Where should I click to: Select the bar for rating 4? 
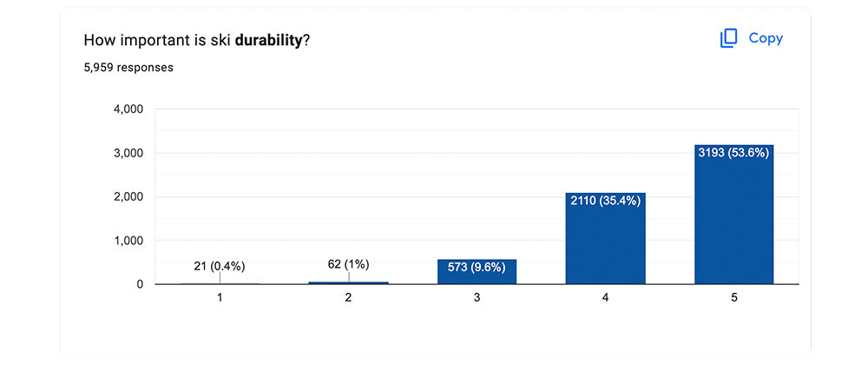point(606,238)
